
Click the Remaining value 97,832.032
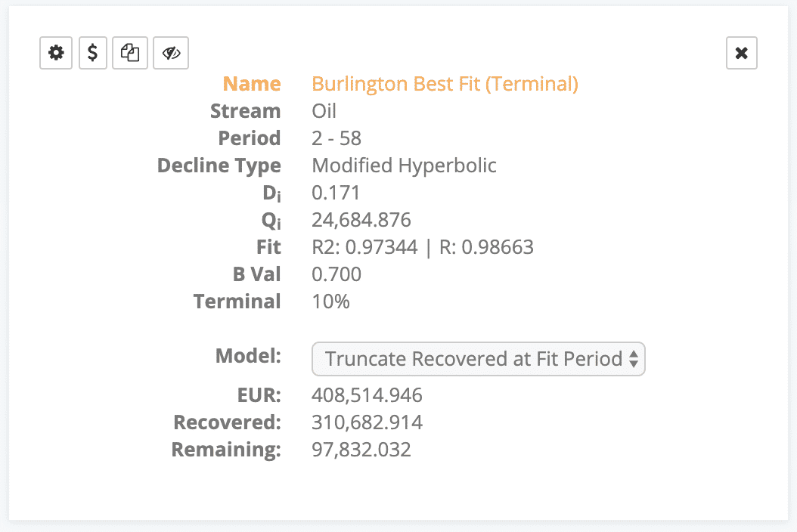[x=361, y=450]
